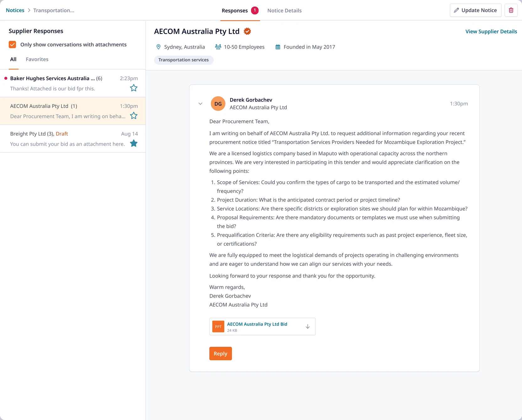The width and height of the screenshot is (522, 420).
Task: Unstar the Breight Pty Ltd conversation
Action: tap(134, 143)
